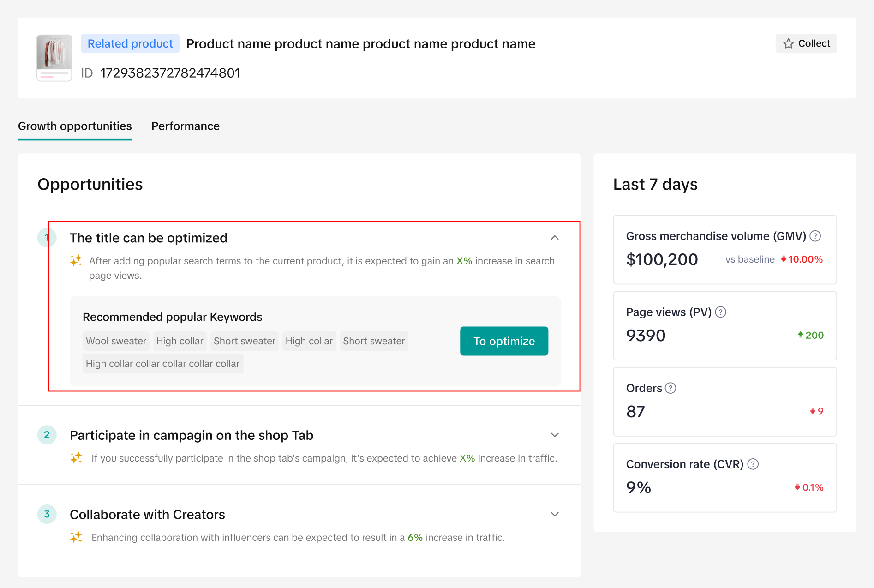Screen dimensions: 874x588
Task: Open the product thumbnail image
Action: (54, 58)
